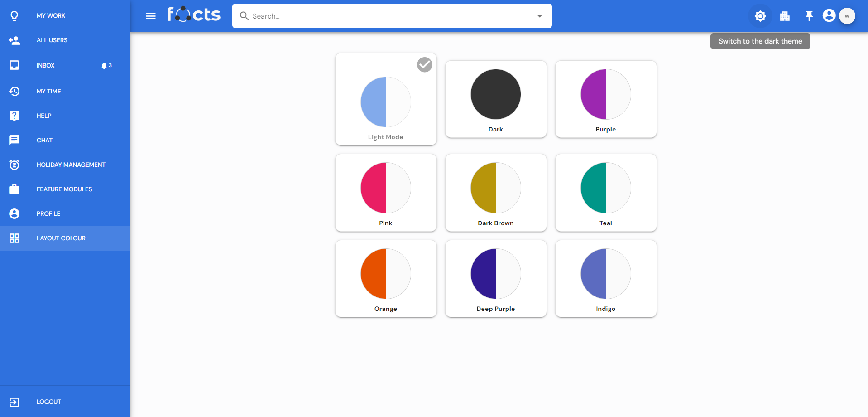Screen dimensions: 868x417
Task: Click the Holiday Management alarm icon
Action: [x=14, y=165]
